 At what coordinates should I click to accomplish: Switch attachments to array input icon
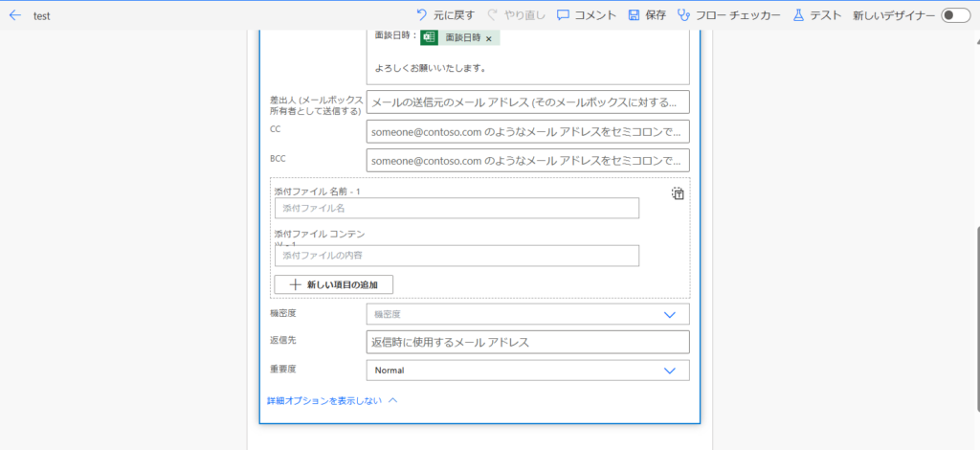678,193
